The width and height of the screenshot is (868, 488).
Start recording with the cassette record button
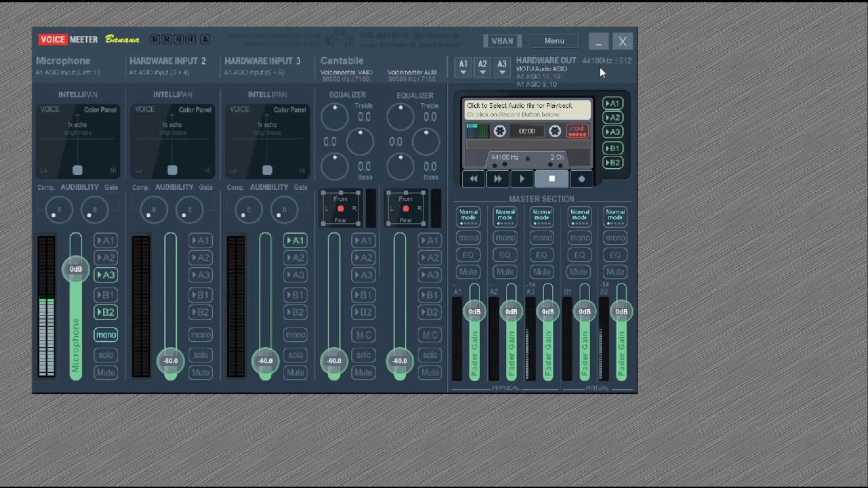point(581,179)
